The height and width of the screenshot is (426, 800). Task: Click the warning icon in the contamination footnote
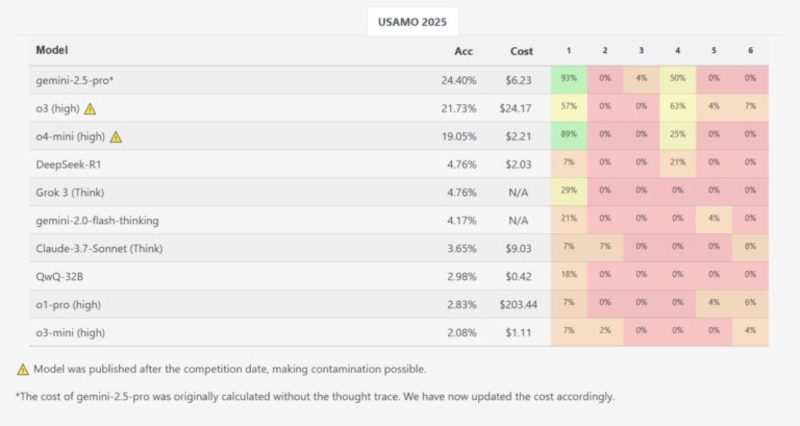(x=23, y=369)
